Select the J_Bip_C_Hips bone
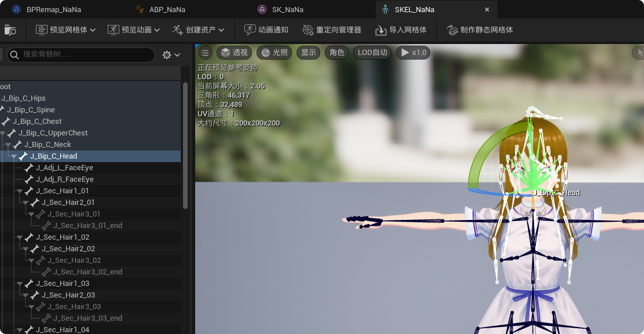The image size is (644, 334). tap(23, 98)
